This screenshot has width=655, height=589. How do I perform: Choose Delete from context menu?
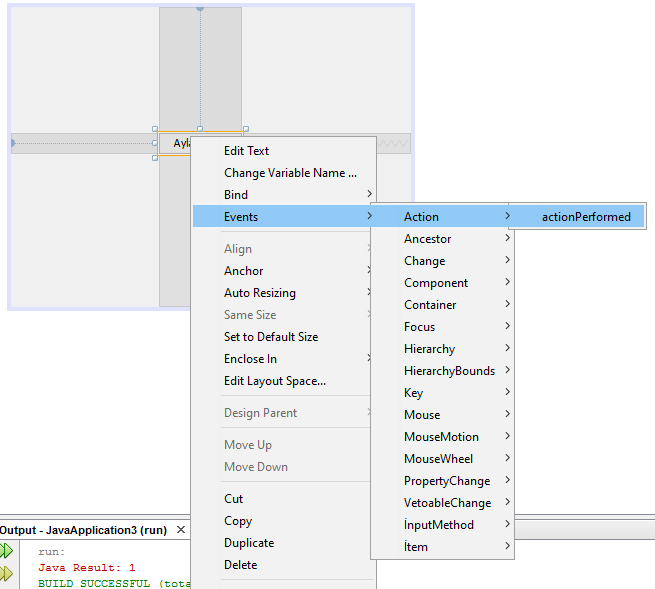(x=284, y=565)
